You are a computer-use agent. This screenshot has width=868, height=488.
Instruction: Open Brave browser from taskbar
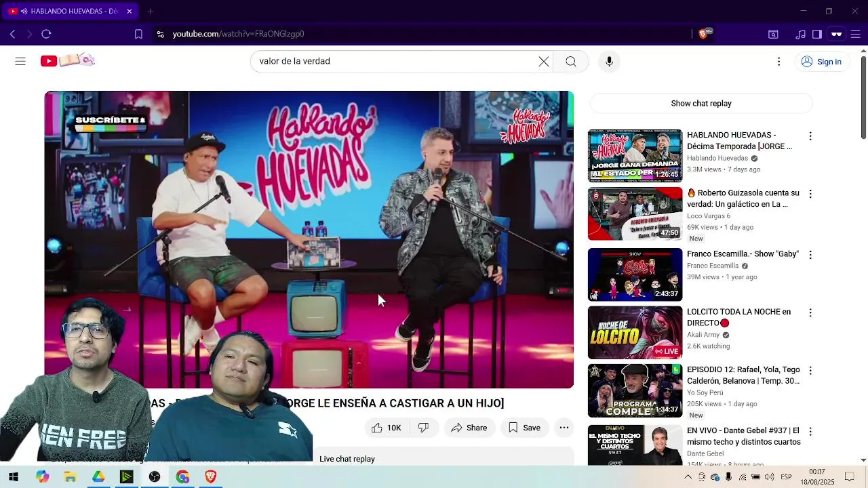[210, 477]
